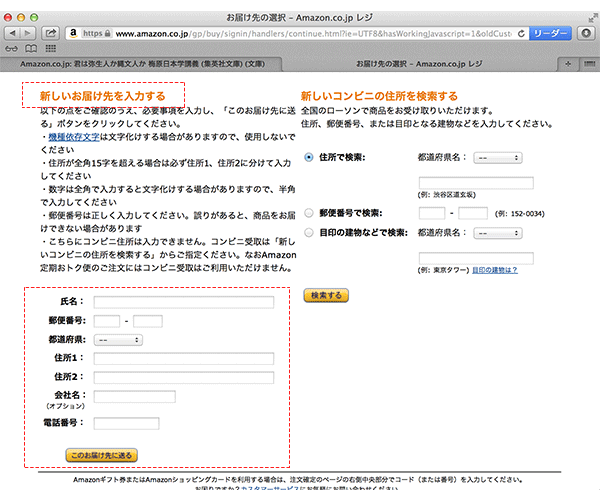600x500 pixels.
Task: Go forward with Safari's forward arrow
Action: tap(28, 33)
